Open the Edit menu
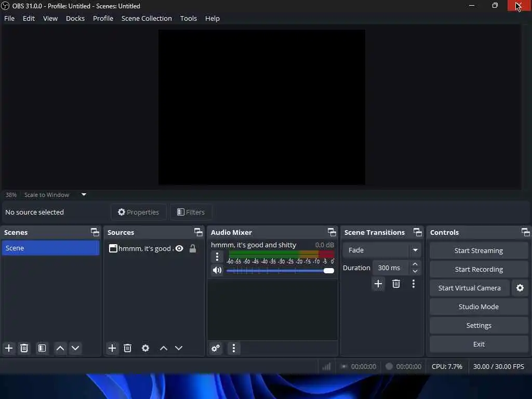This screenshot has height=399, width=532. point(29,18)
